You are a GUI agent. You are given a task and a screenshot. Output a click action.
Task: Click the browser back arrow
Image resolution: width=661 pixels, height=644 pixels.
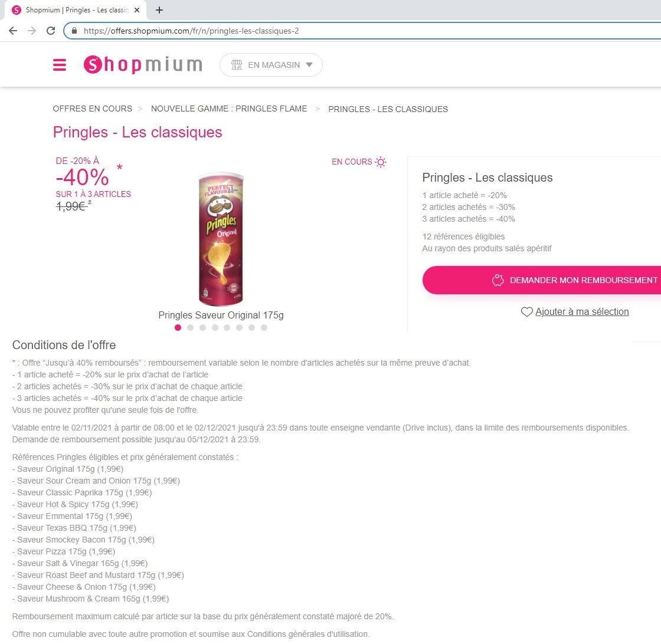[13, 31]
